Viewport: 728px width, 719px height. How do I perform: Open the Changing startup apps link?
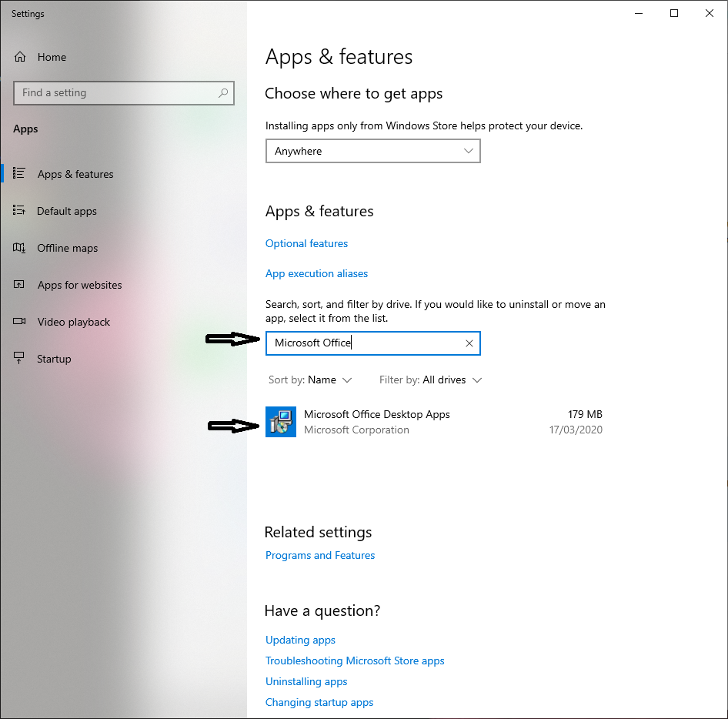319,702
